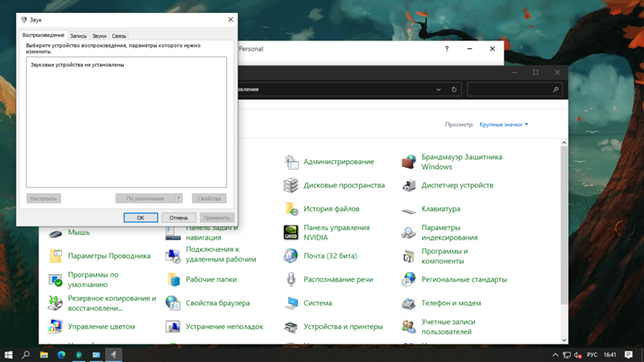This screenshot has height=362, width=644.
Task: Switch to the Звуки tab
Action: [99, 36]
